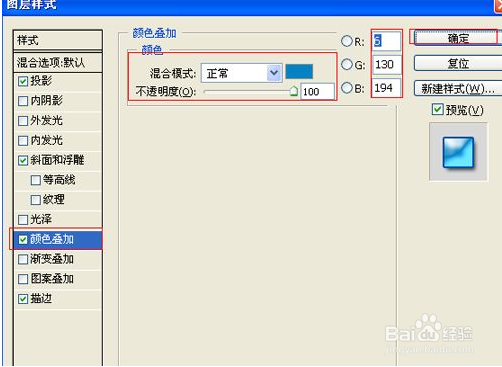Click the blue overlay color swatch

(x=299, y=72)
